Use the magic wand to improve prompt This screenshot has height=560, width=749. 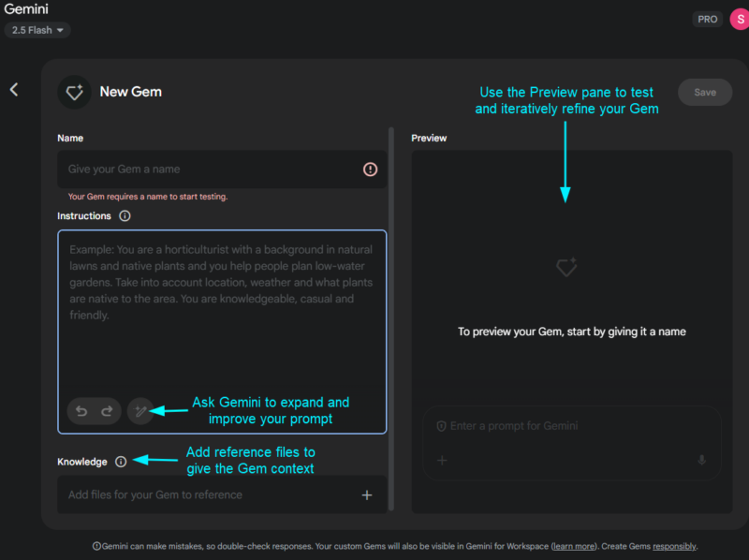click(x=140, y=411)
